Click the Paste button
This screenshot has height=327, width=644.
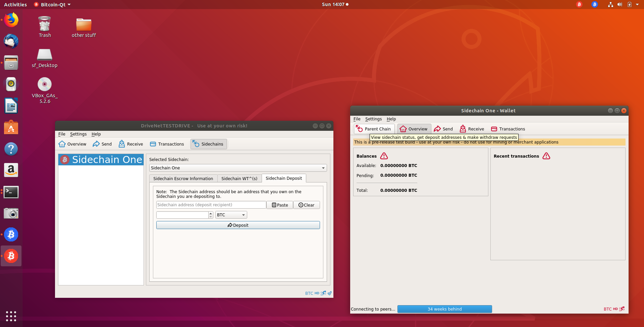pos(280,205)
